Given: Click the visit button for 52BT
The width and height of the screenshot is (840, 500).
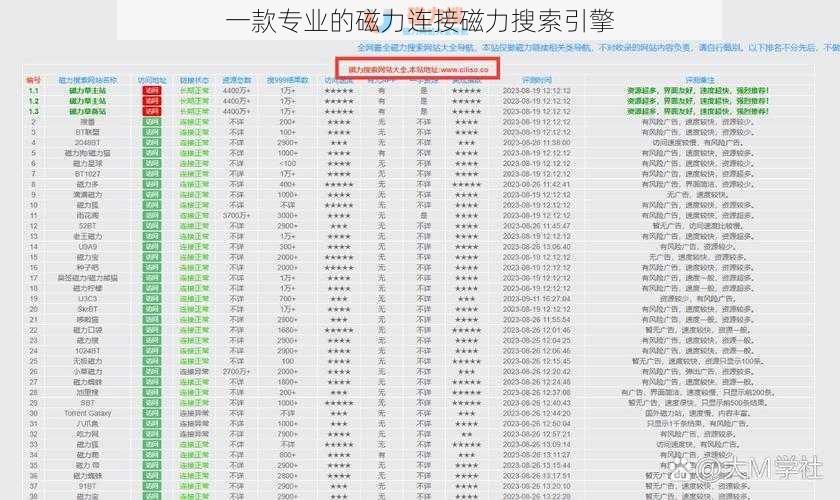Looking at the screenshot, I should pos(152,226).
